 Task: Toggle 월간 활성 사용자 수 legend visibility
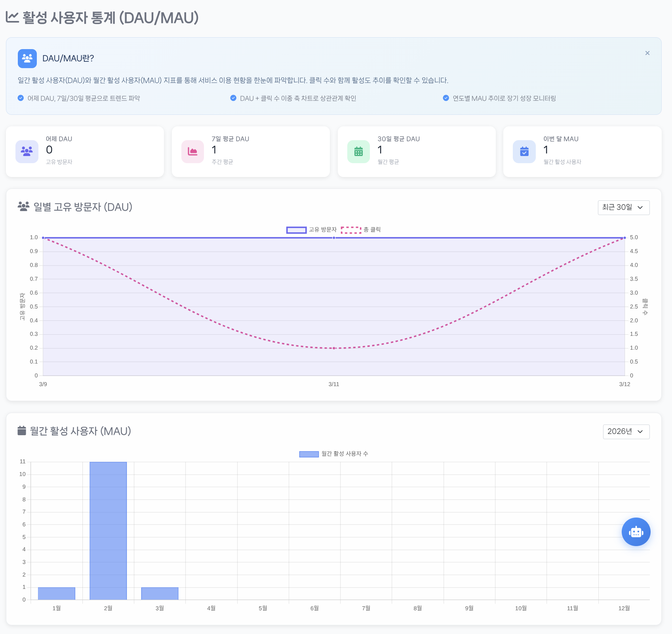tap(333, 454)
